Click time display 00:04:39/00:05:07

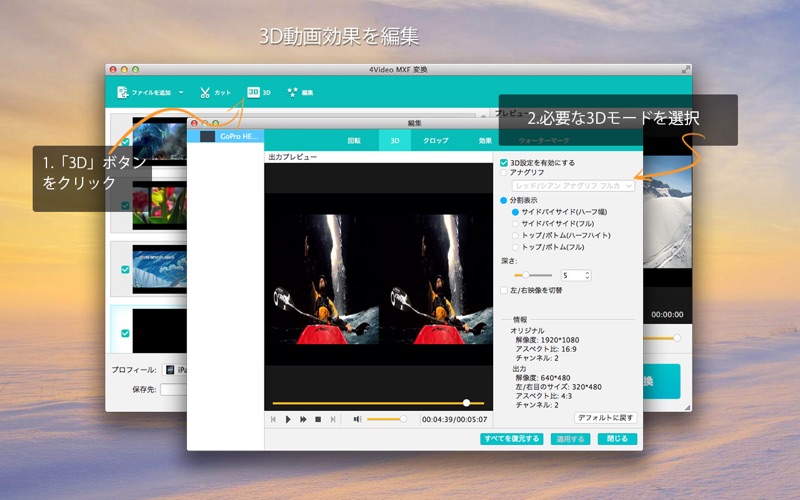[455, 419]
